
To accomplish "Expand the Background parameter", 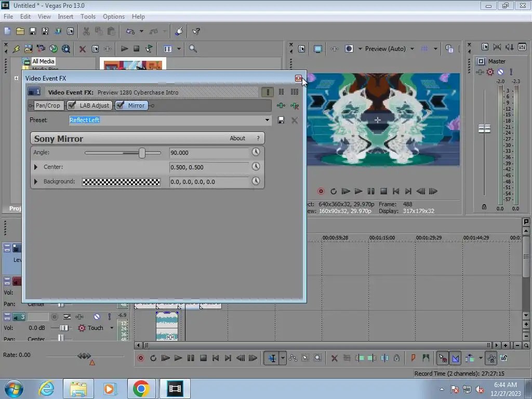I will click(x=36, y=181).
